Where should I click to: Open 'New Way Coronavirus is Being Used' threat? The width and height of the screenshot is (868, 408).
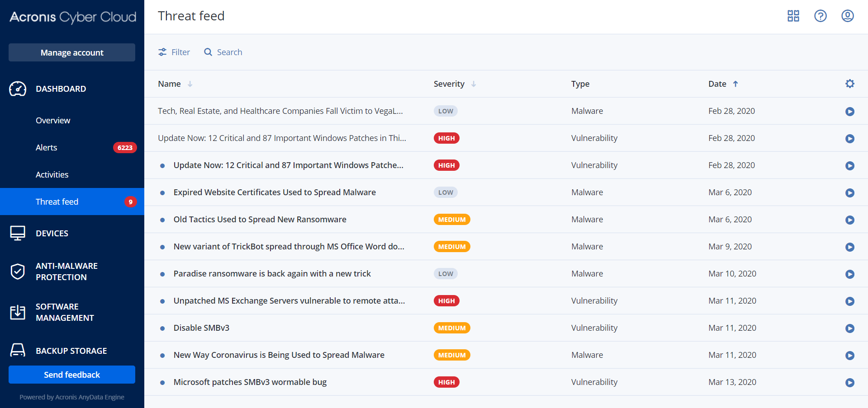pos(279,355)
